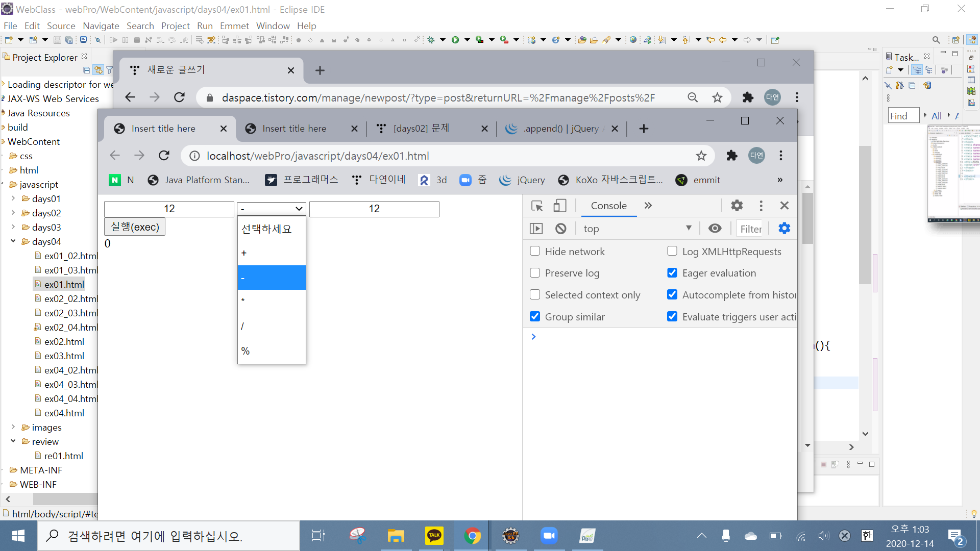Screen dimensions: 980x551
Task: Click the Filter input in console
Action: click(751, 229)
